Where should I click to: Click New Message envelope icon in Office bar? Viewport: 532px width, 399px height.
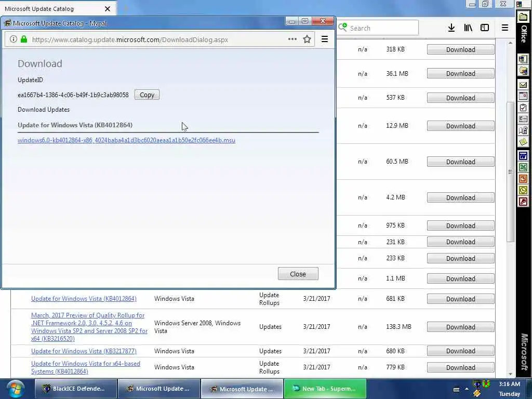tap(523, 85)
